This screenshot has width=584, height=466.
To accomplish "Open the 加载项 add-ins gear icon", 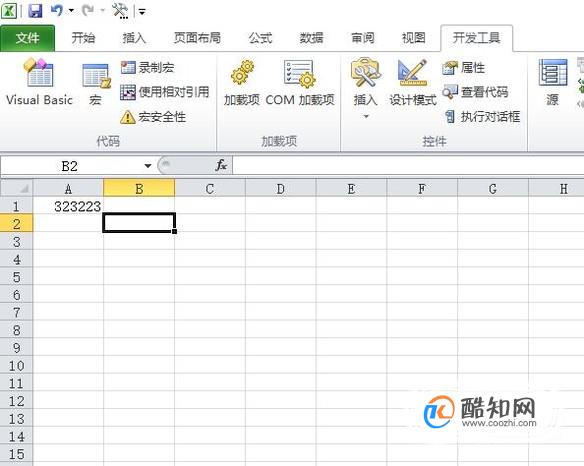I will [x=242, y=83].
